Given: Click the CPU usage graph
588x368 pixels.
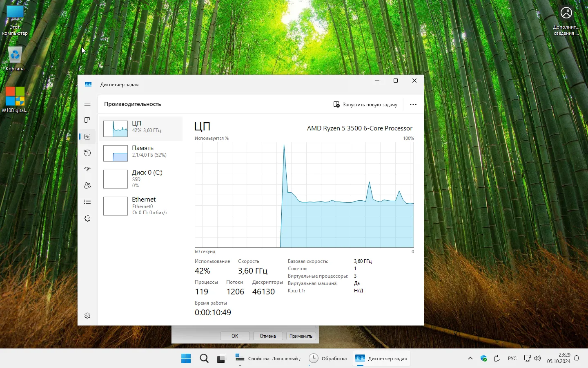Looking at the screenshot, I should (304, 195).
